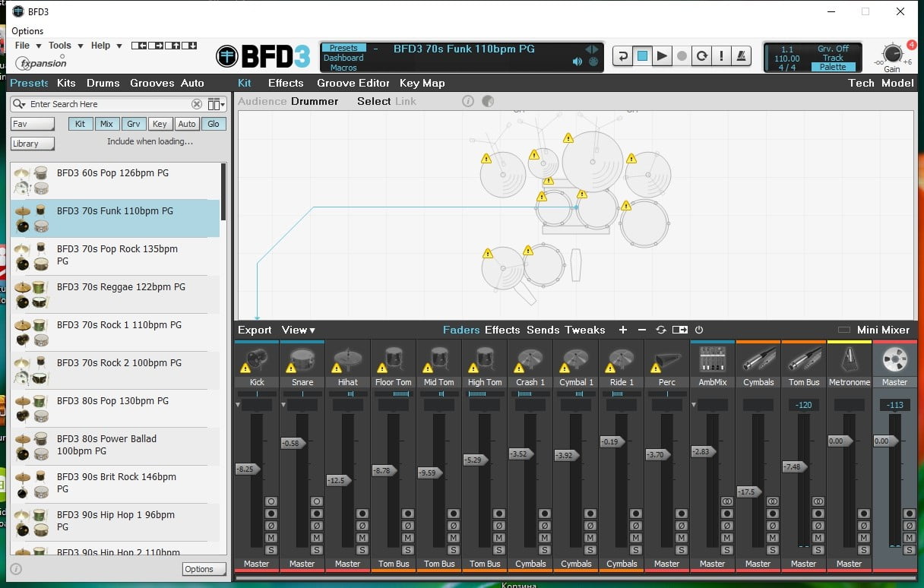
Task: Click the stop transport button
Action: click(x=643, y=56)
